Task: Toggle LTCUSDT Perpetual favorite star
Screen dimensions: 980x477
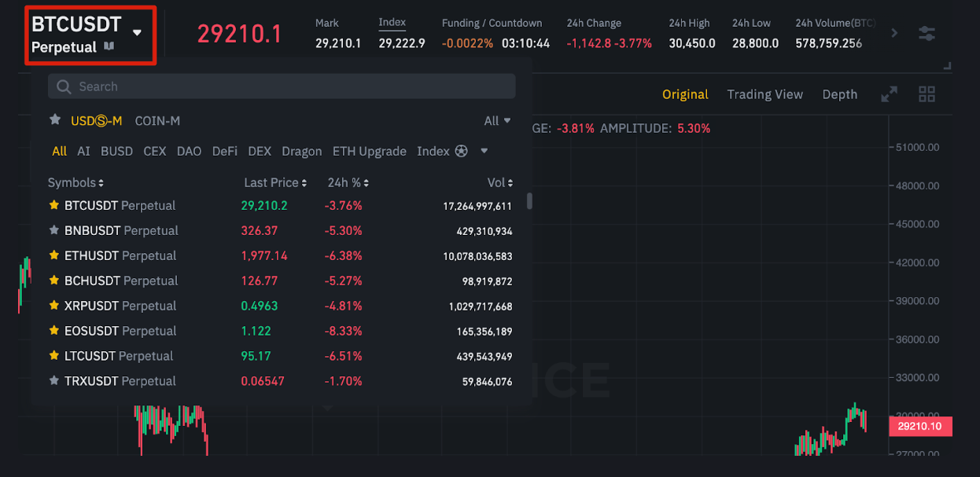Action: coord(54,356)
